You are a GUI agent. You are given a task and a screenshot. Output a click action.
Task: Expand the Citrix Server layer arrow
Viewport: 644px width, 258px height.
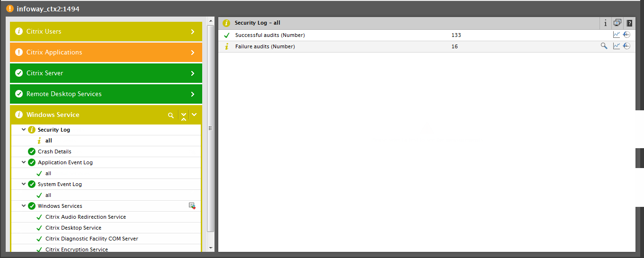click(193, 73)
